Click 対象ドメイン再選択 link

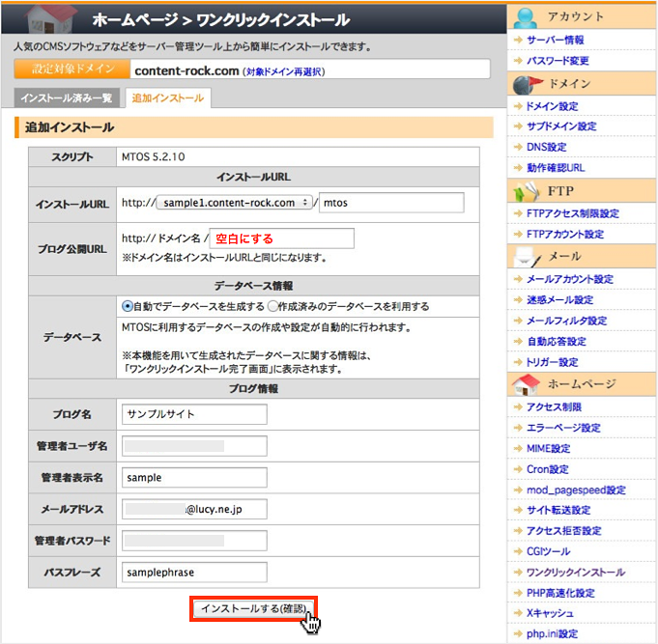(x=284, y=71)
